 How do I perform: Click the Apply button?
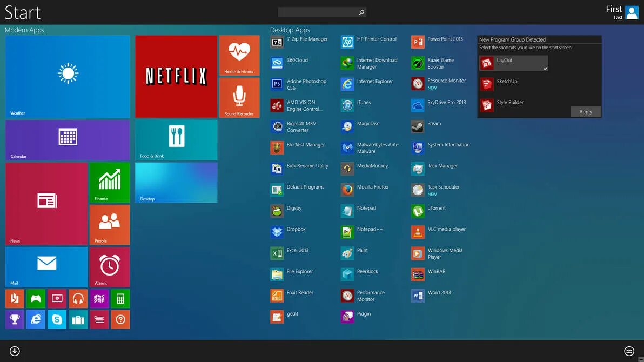click(x=585, y=112)
